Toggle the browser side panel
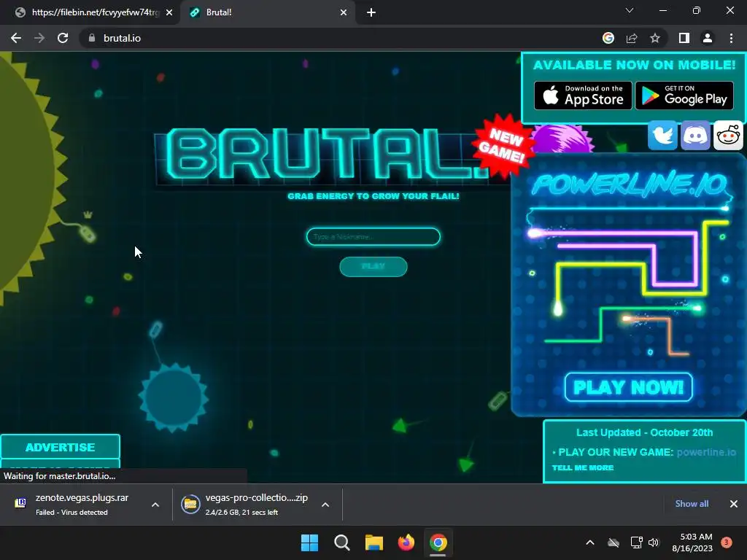Image resolution: width=747 pixels, height=560 pixels. (x=684, y=38)
